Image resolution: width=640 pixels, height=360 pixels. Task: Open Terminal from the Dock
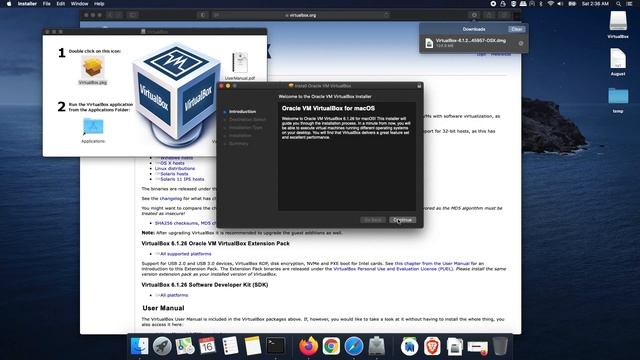click(x=276, y=346)
